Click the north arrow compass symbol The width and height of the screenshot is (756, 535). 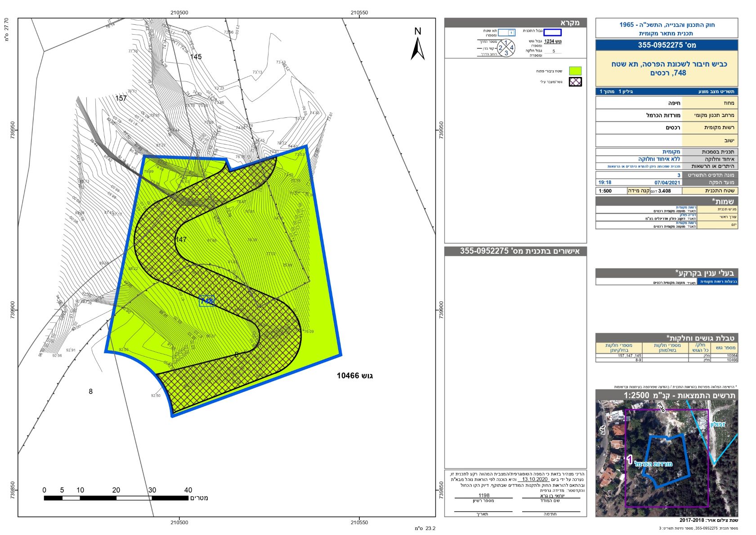pos(417,45)
